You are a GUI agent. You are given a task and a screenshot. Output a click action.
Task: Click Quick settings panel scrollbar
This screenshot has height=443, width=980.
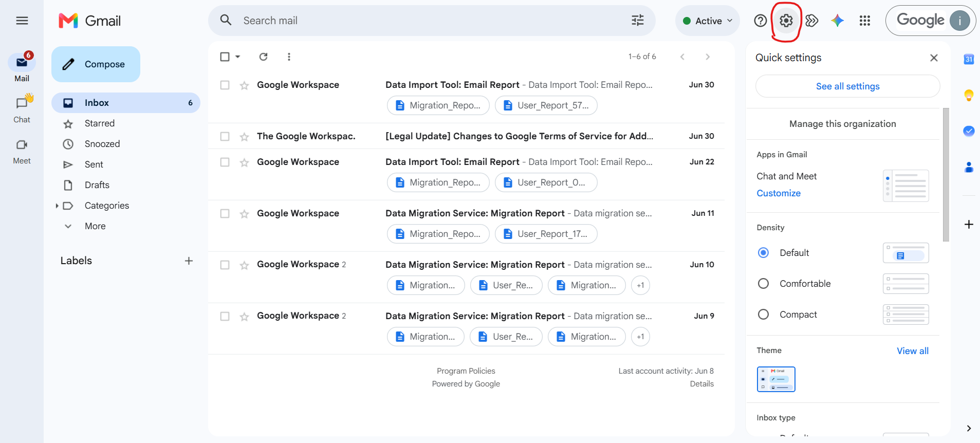click(x=946, y=175)
